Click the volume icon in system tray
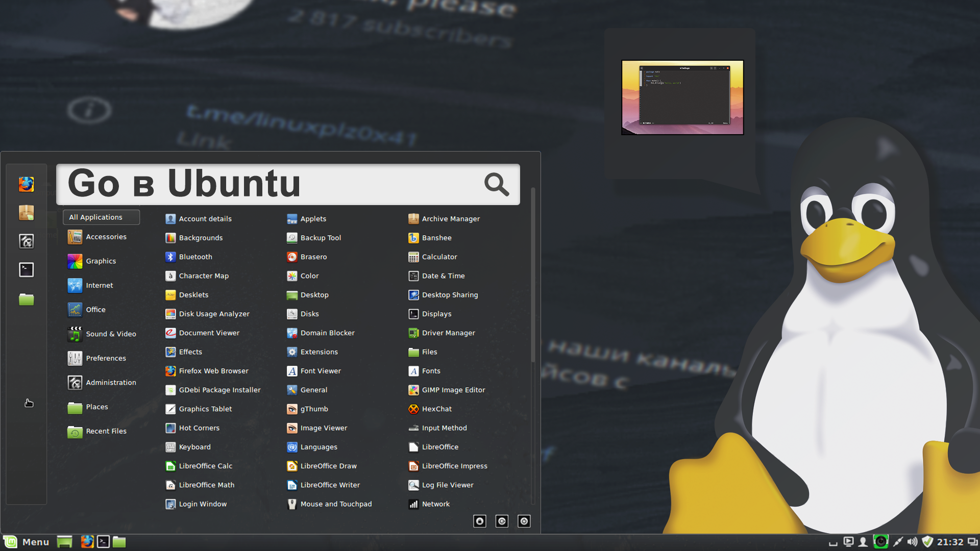980x551 pixels. [x=912, y=542]
